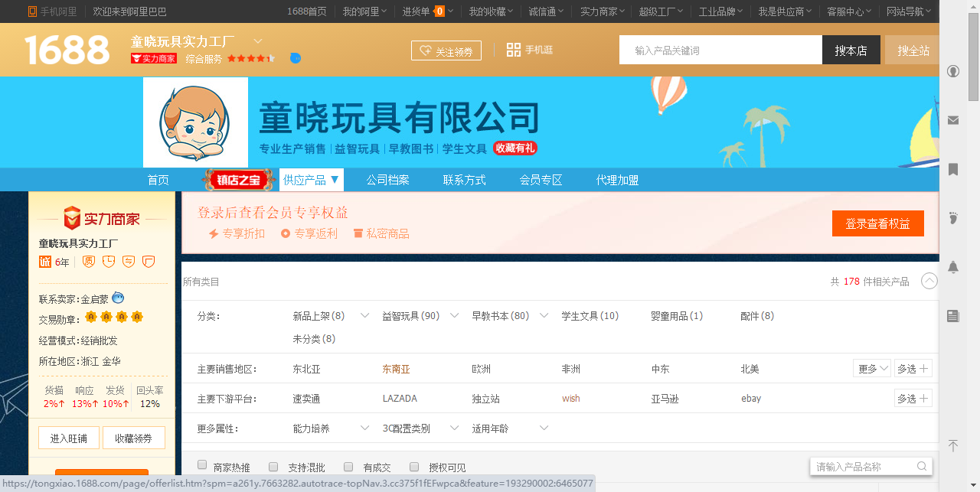
Task: Expand 更多 sales regions dropdown
Action: pos(872,368)
